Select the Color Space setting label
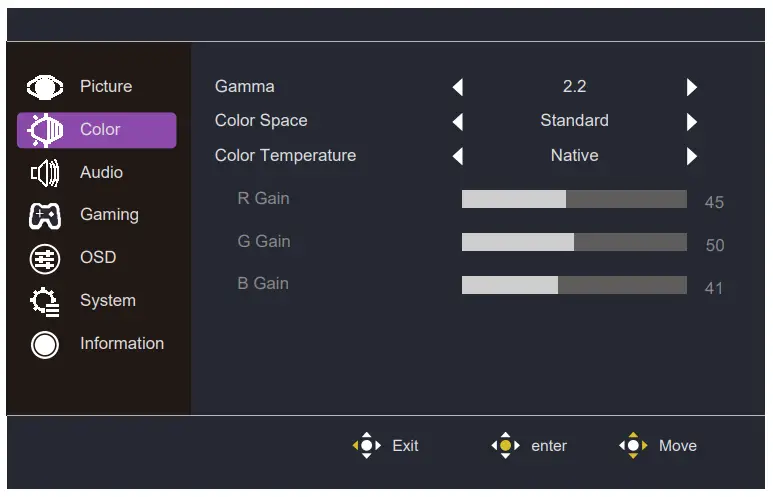This screenshot has height=497, width=773. (261, 121)
